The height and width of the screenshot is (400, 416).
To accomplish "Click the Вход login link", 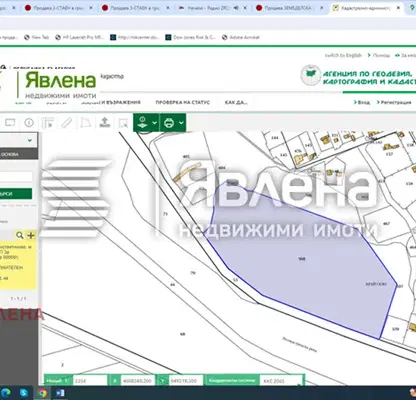I will (x=362, y=102).
